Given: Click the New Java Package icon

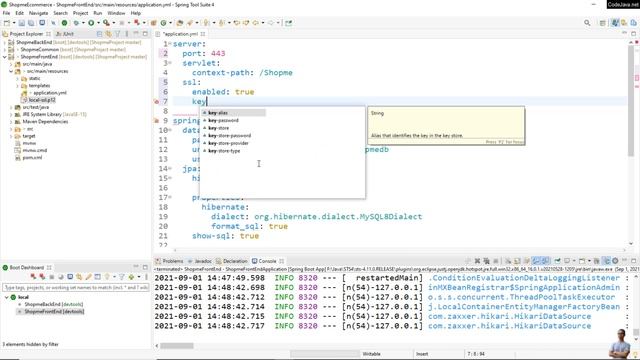Looking at the screenshot, I should (x=153, y=23).
